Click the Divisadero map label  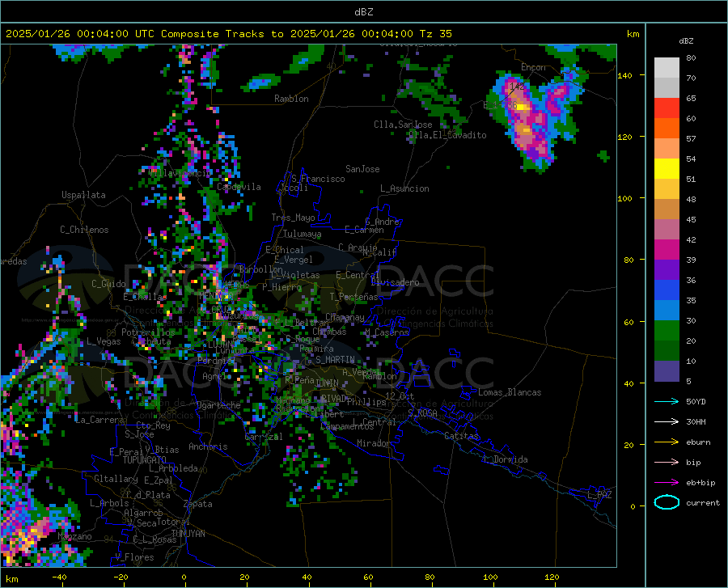tap(395, 282)
